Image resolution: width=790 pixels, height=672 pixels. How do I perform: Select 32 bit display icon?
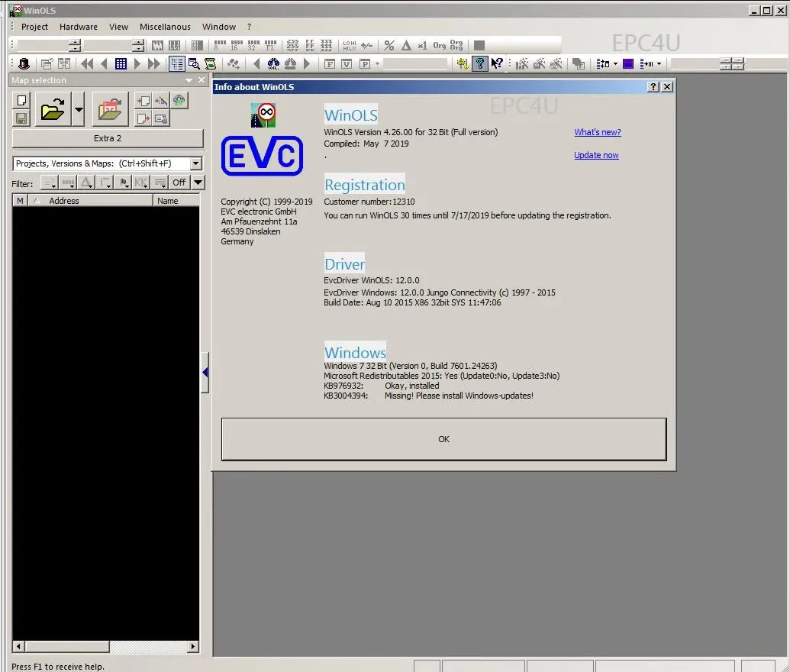[x=253, y=45]
